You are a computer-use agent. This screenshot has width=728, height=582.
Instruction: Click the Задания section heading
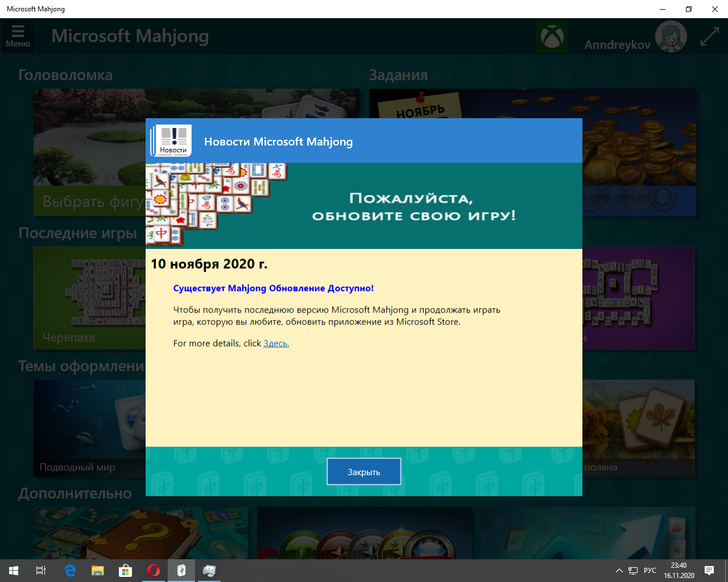pos(398,75)
